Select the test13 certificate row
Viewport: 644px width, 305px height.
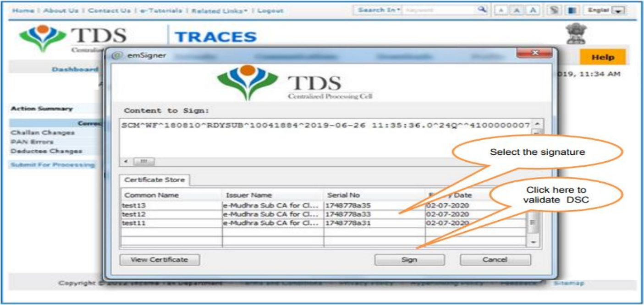point(324,206)
